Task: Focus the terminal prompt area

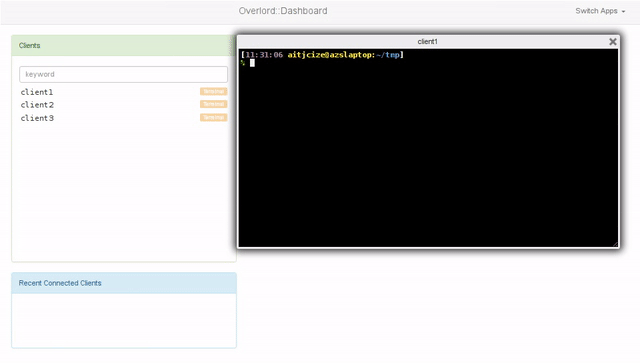Action: pos(428,148)
